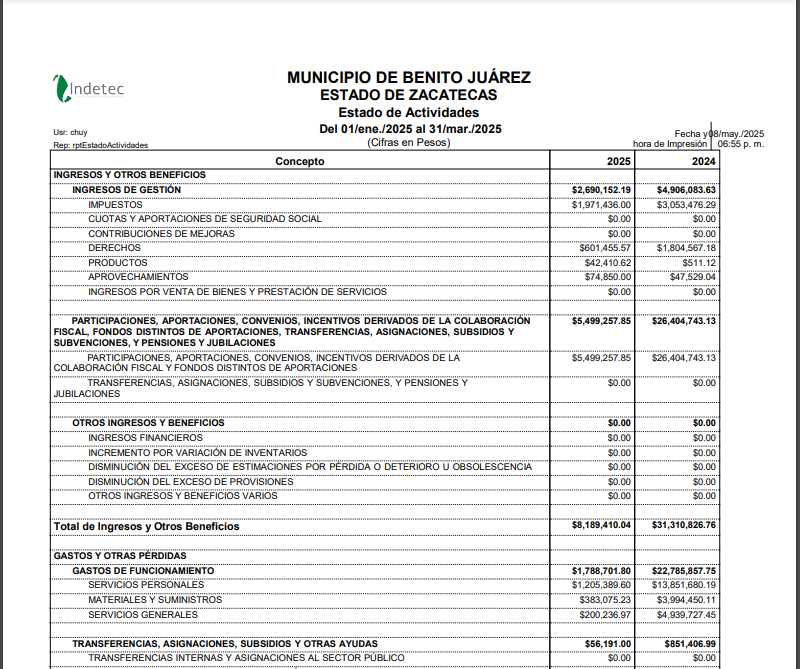Select the Concepto column header
The height and width of the screenshot is (669, 800).
298,161
